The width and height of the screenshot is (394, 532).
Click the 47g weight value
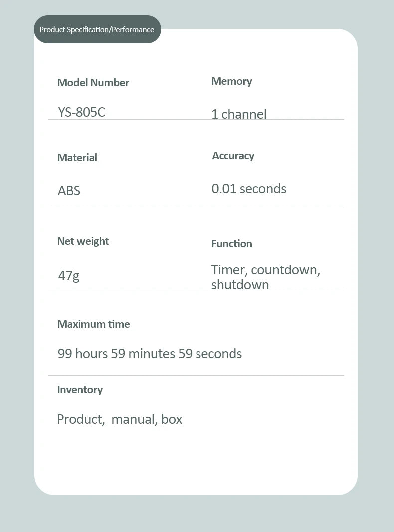point(69,275)
